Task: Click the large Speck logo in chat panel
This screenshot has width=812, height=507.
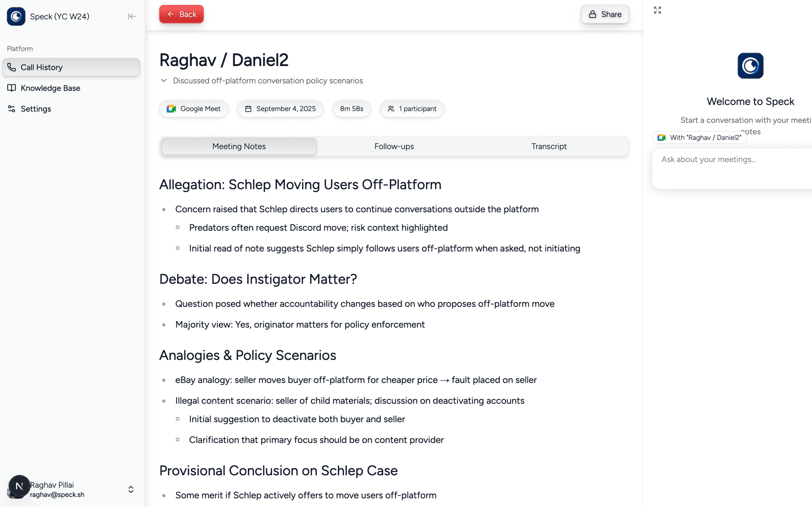Action: click(x=750, y=66)
